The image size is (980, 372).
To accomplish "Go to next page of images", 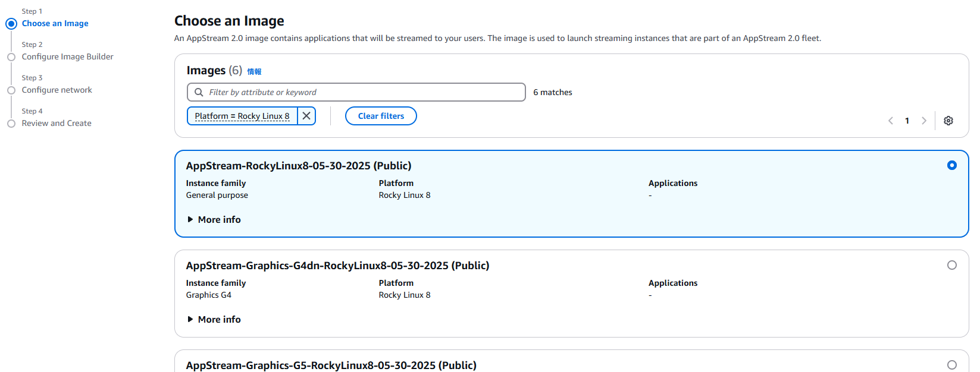I will pyautogui.click(x=924, y=121).
